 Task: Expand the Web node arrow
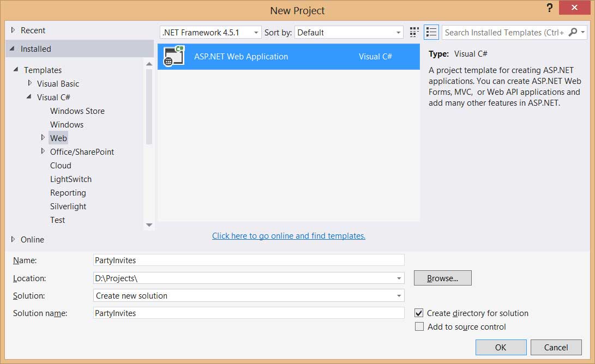pos(43,137)
